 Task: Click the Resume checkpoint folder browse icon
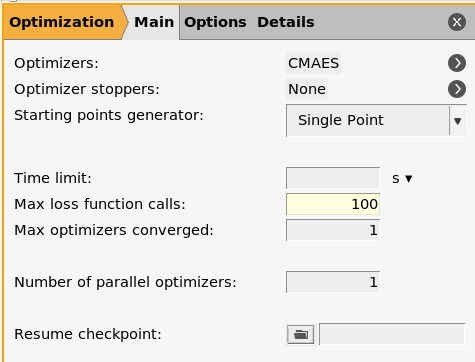click(300, 334)
